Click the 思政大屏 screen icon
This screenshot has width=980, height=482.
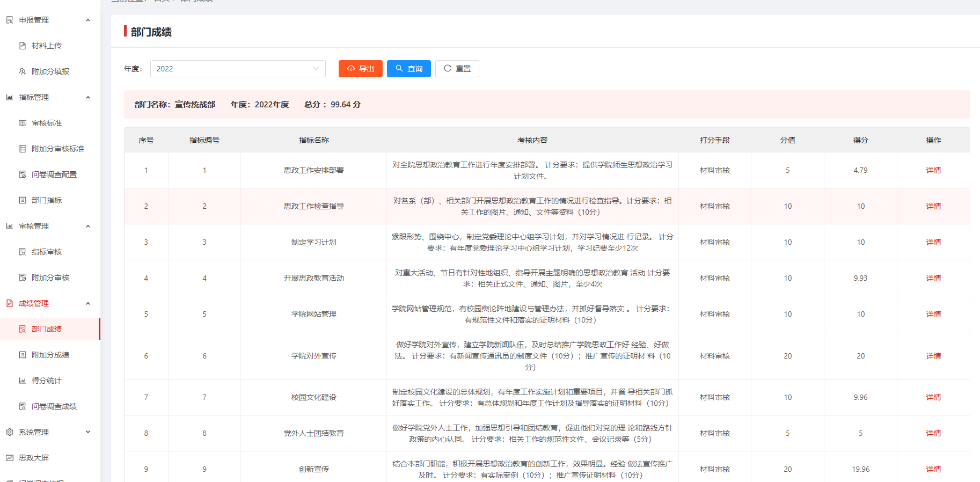10,458
